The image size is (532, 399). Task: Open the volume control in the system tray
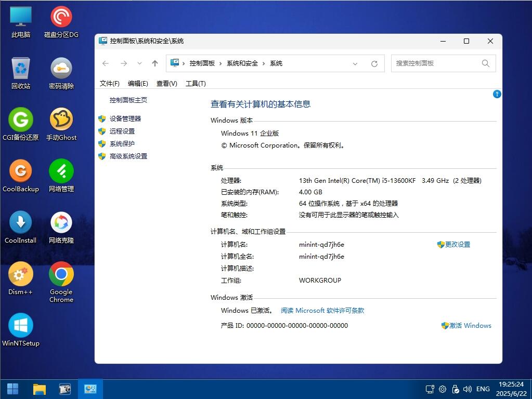pos(466,389)
